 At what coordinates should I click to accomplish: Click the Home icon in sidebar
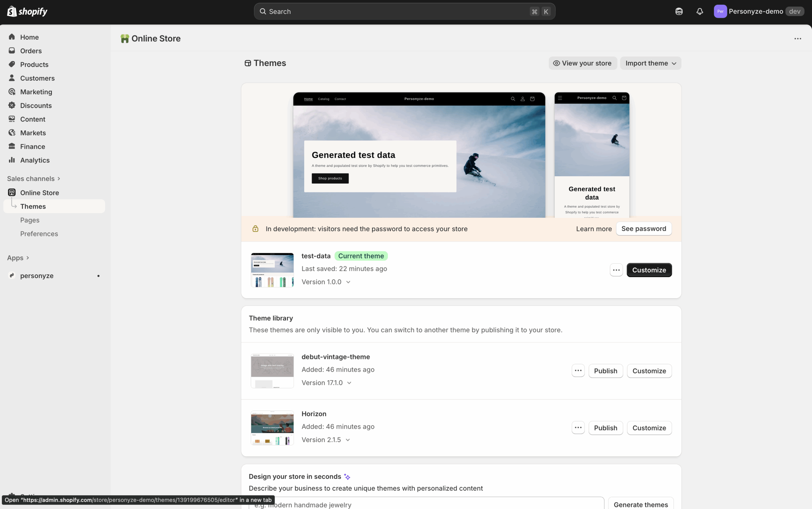click(12, 37)
